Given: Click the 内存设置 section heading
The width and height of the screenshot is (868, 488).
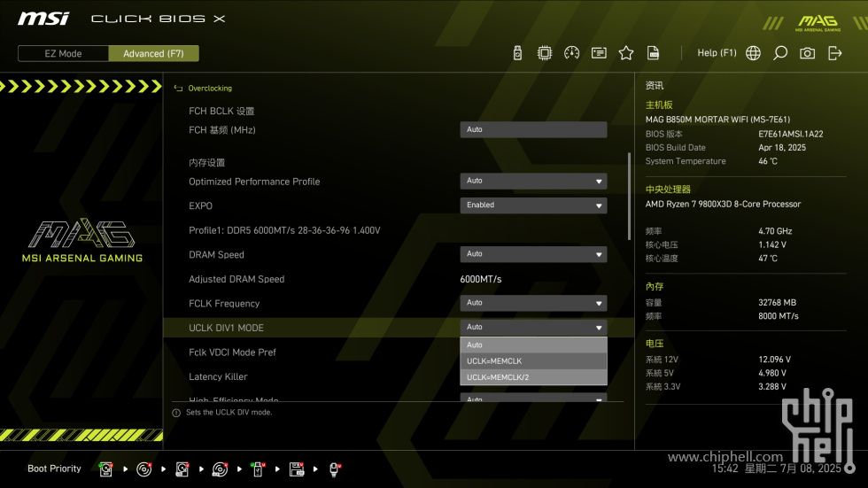Looking at the screenshot, I should [x=206, y=163].
